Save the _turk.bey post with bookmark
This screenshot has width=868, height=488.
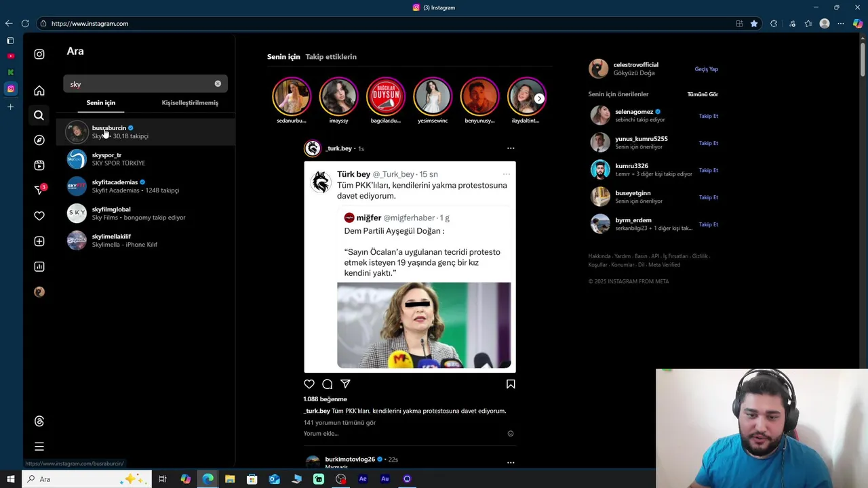tap(511, 384)
